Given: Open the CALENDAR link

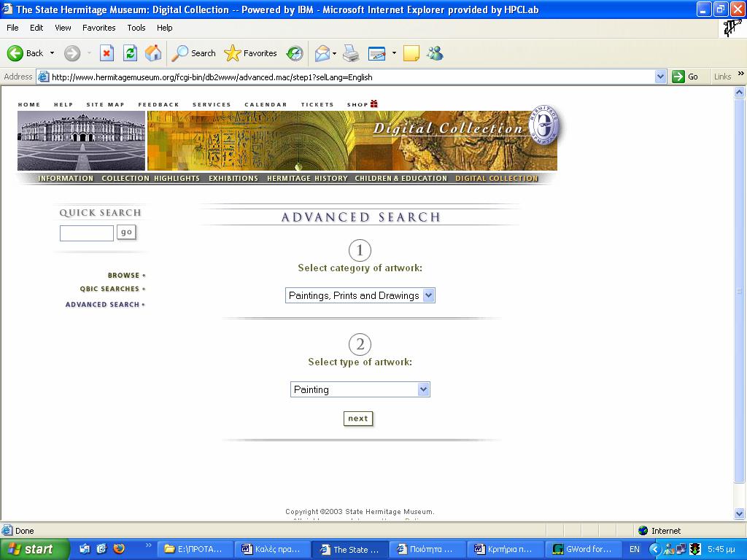Looking at the screenshot, I should pyautogui.click(x=266, y=104).
